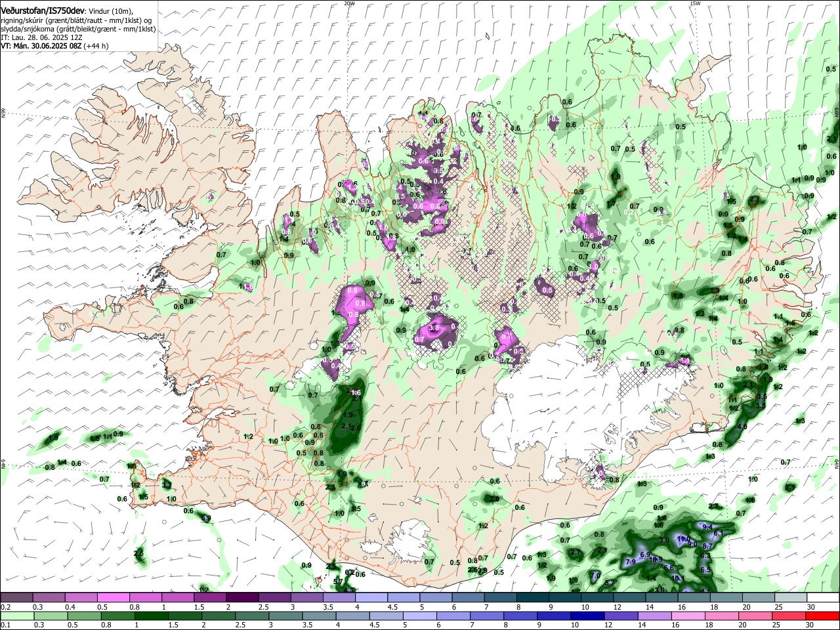
Task: Click the 'IT: Lau. 28. 06. 2025 12Z' line
Action: (x=41, y=37)
